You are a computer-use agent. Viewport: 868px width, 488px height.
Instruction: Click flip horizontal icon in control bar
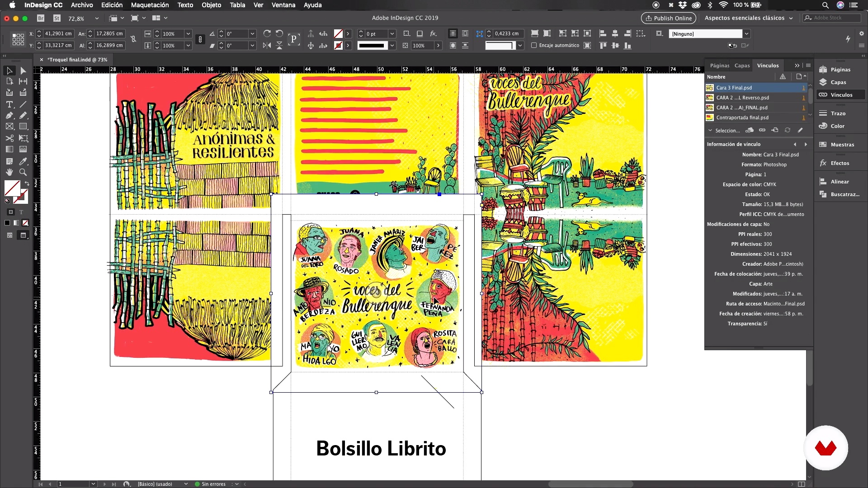[x=267, y=45]
